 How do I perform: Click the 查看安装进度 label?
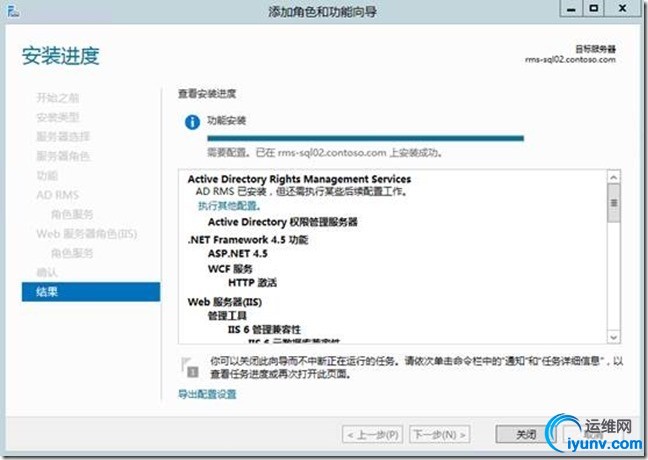207,94
